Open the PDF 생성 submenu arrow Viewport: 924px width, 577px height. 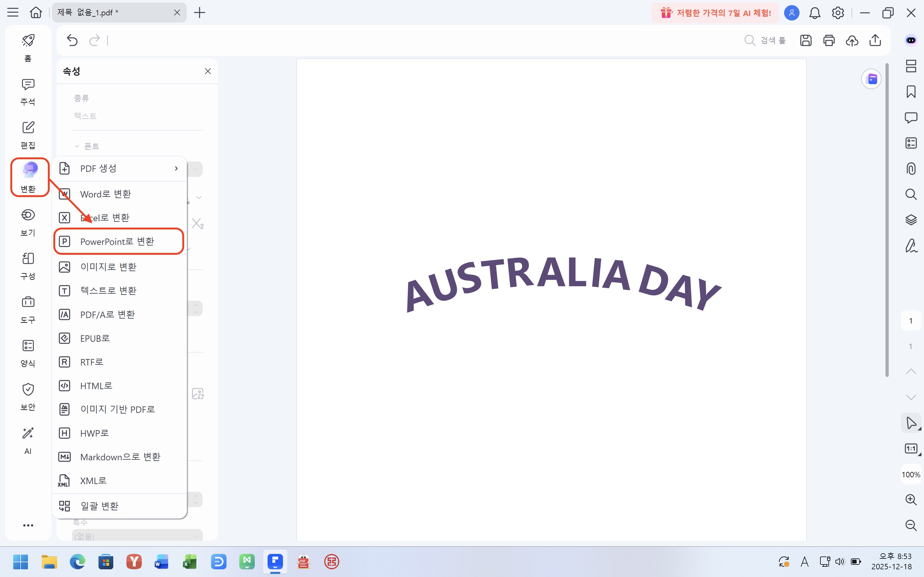click(x=176, y=168)
